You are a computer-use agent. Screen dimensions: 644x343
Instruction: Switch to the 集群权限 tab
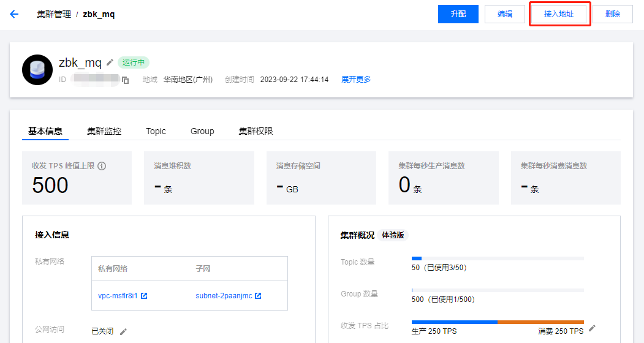256,131
